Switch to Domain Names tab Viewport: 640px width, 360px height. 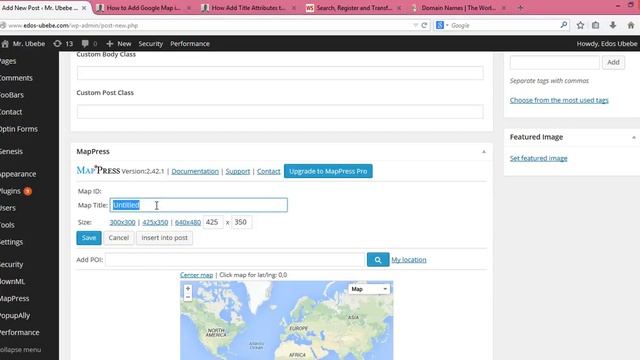click(x=458, y=8)
